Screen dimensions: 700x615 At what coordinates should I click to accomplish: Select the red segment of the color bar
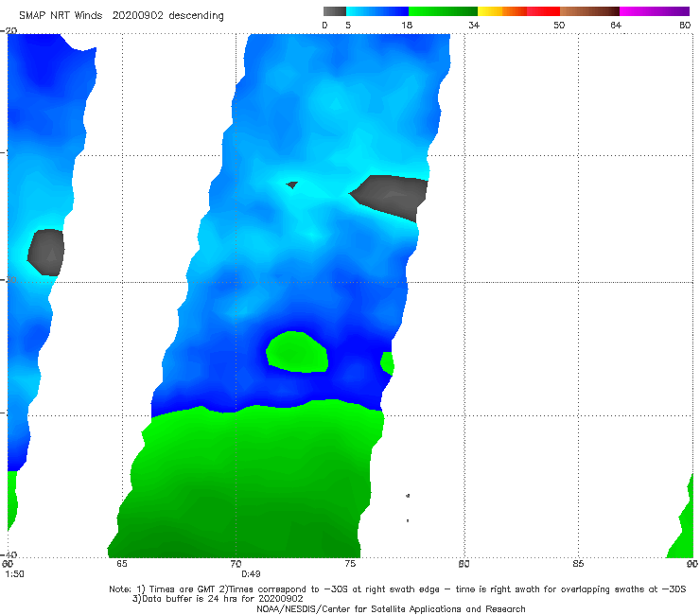pos(543,11)
